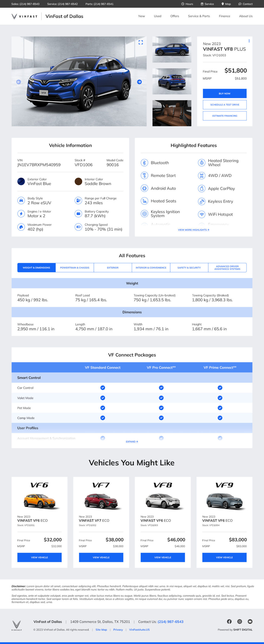Click Car Control check under VF Standard Connect
264x644 pixels.
coord(103,388)
